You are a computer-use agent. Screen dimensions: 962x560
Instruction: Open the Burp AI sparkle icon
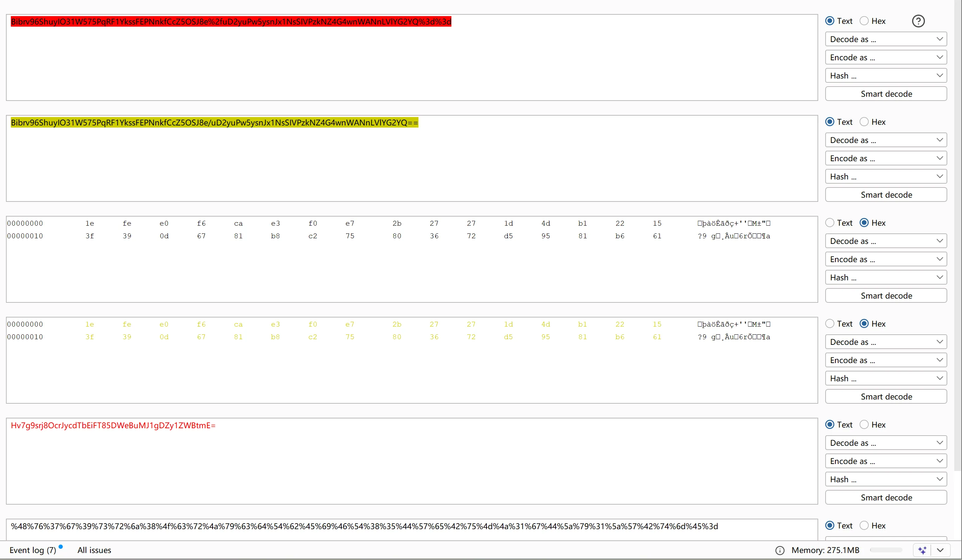point(922,550)
